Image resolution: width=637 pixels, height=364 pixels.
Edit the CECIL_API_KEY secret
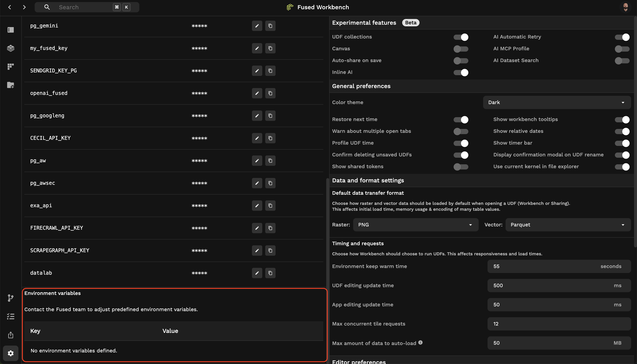coord(257,138)
